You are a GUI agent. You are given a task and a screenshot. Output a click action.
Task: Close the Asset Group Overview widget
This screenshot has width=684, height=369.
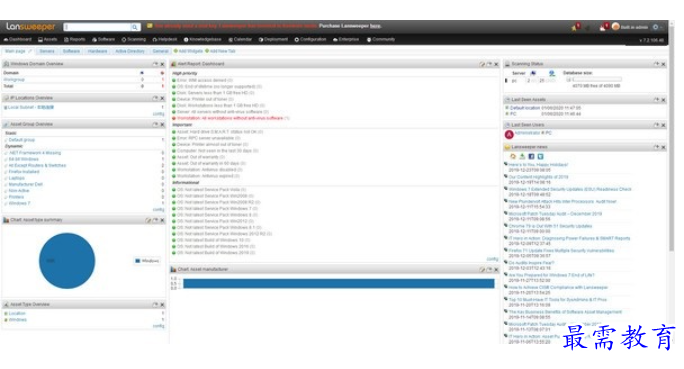(x=162, y=125)
